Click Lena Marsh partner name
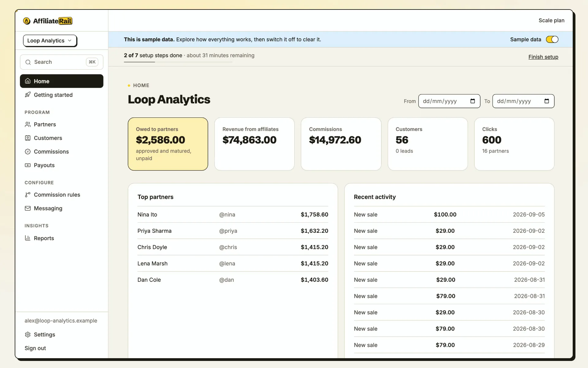This screenshot has height=368, width=588. pos(153,263)
